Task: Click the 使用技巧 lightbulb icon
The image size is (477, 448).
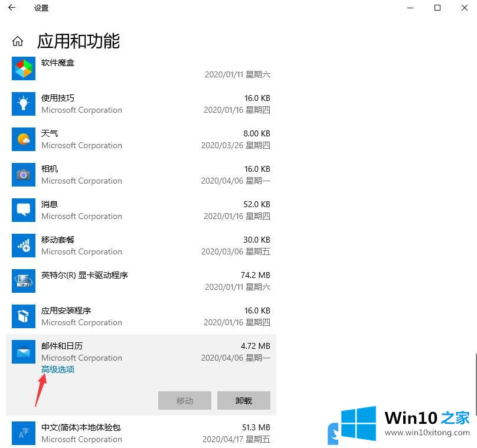Action: 24,104
